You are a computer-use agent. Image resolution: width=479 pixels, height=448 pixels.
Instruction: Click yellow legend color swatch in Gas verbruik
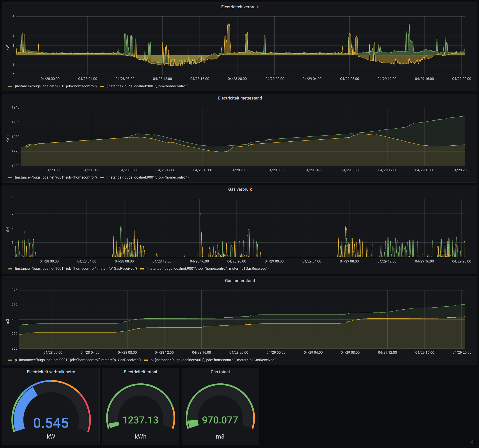pyautogui.click(x=142, y=269)
